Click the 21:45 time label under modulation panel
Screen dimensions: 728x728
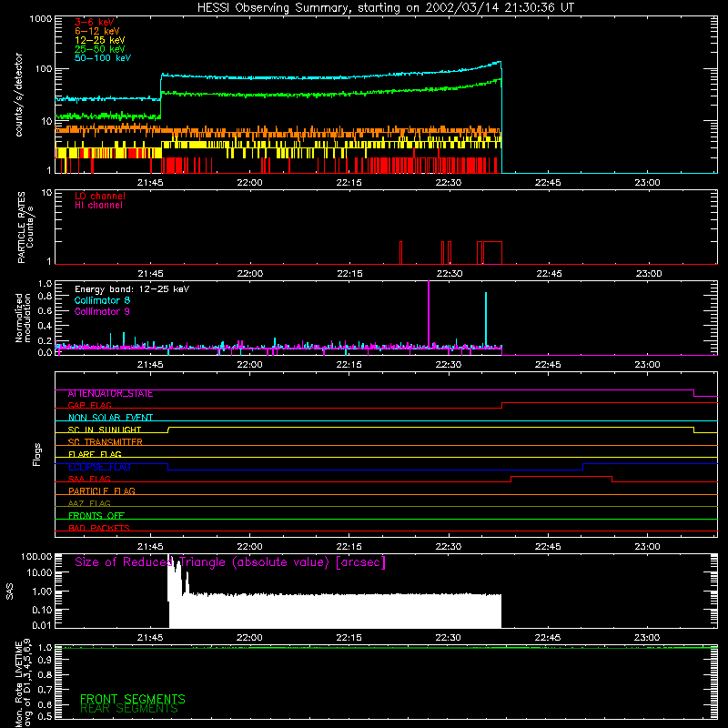(x=150, y=365)
